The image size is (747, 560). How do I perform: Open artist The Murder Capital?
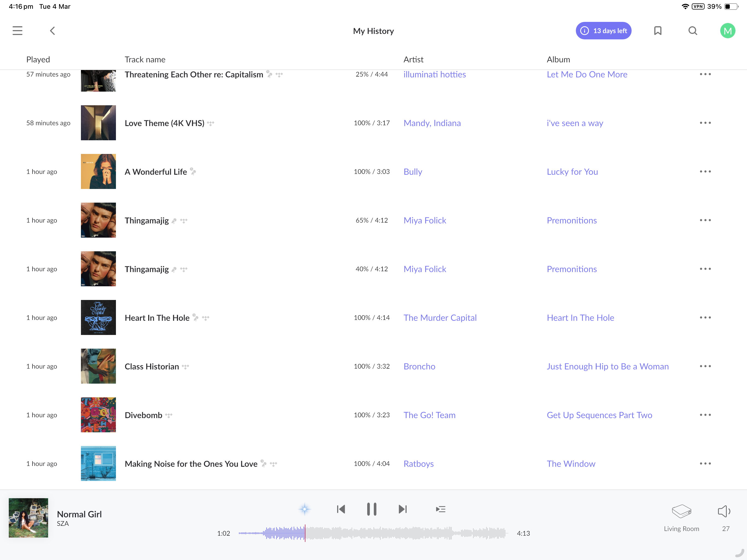[440, 317]
